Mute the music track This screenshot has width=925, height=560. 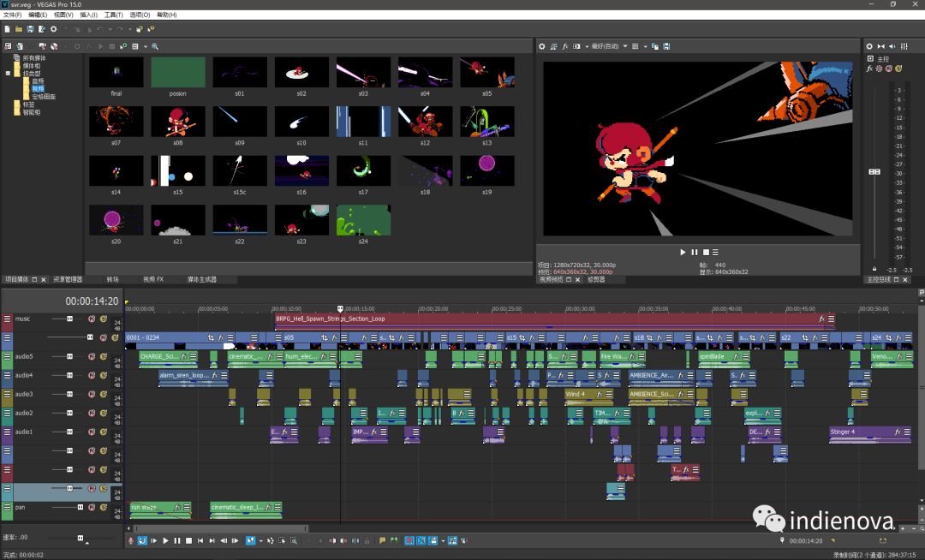(92, 319)
